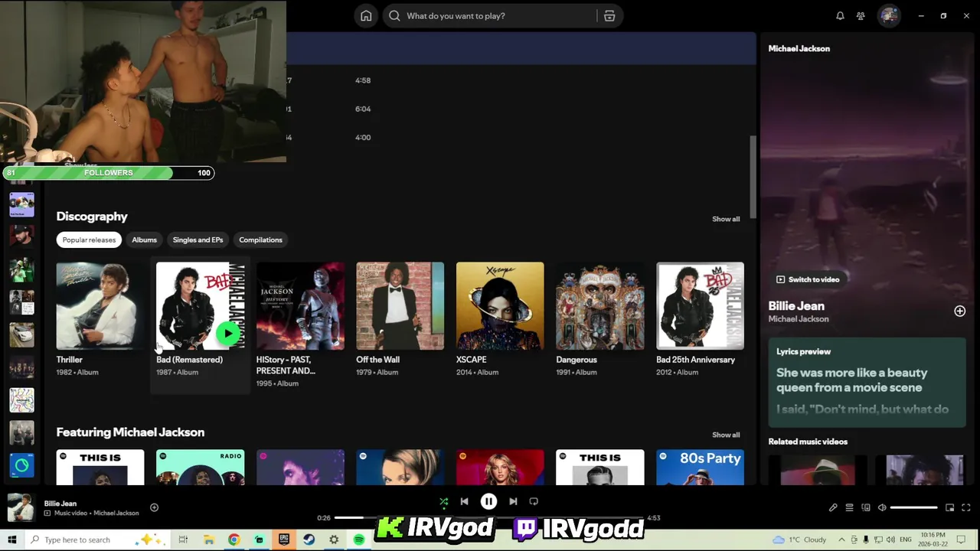The height and width of the screenshot is (551, 980).
Task: Go to Spotify Home
Action: (366, 16)
